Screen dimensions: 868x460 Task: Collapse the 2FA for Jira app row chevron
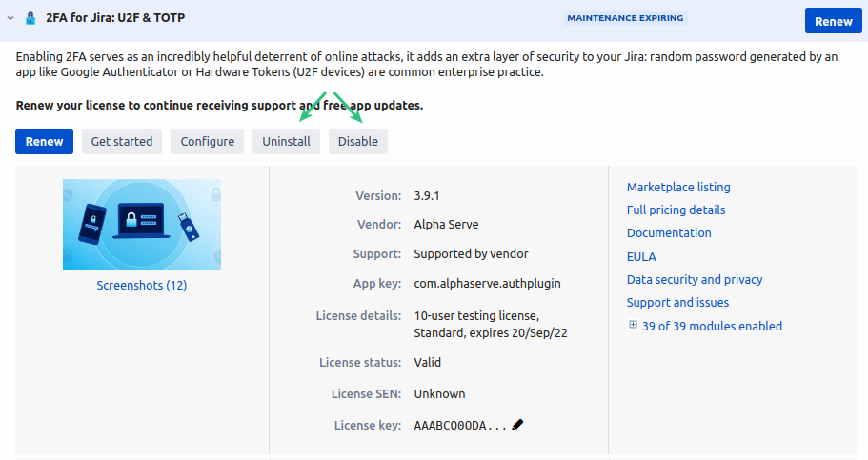pyautogui.click(x=10, y=17)
